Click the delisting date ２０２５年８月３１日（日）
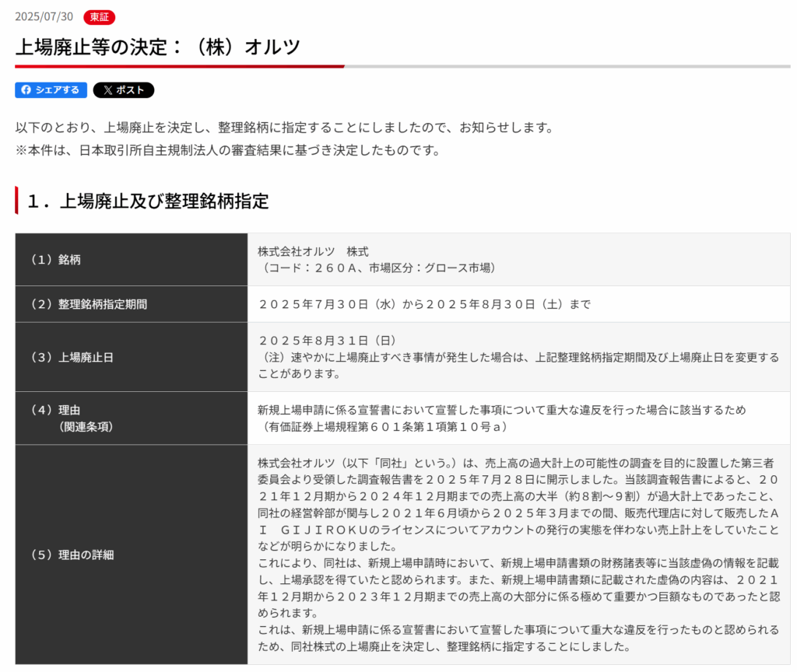Screen dimensions: 797x672 [328, 341]
